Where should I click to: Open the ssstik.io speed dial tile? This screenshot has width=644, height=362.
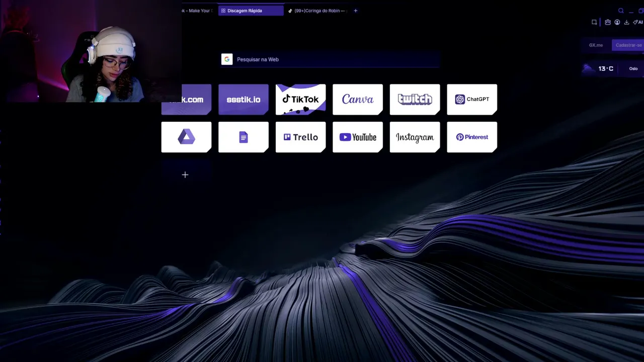244,100
